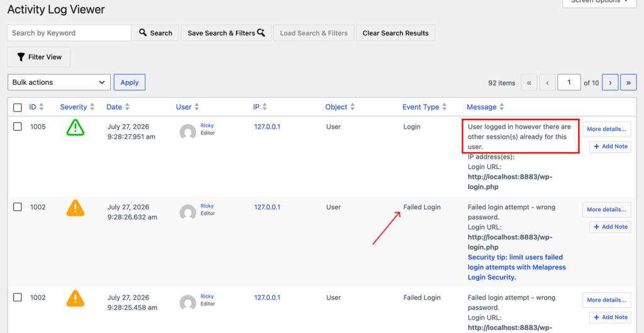Open the Melapress Login Security tip link
644x333 pixels.
(517, 268)
